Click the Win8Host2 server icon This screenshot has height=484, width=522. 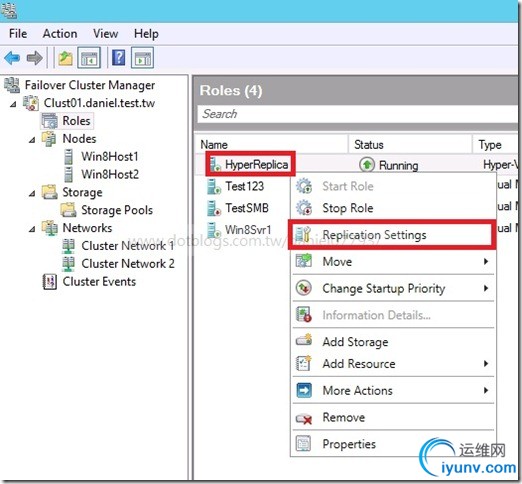tap(68, 174)
